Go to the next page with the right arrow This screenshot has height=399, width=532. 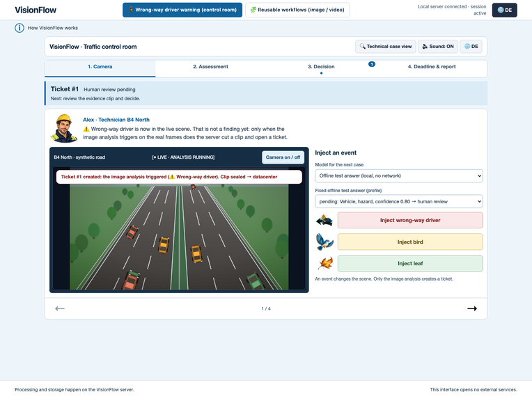(472, 308)
